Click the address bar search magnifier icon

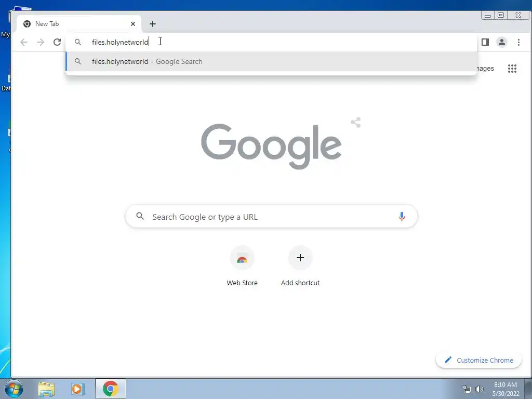click(78, 42)
